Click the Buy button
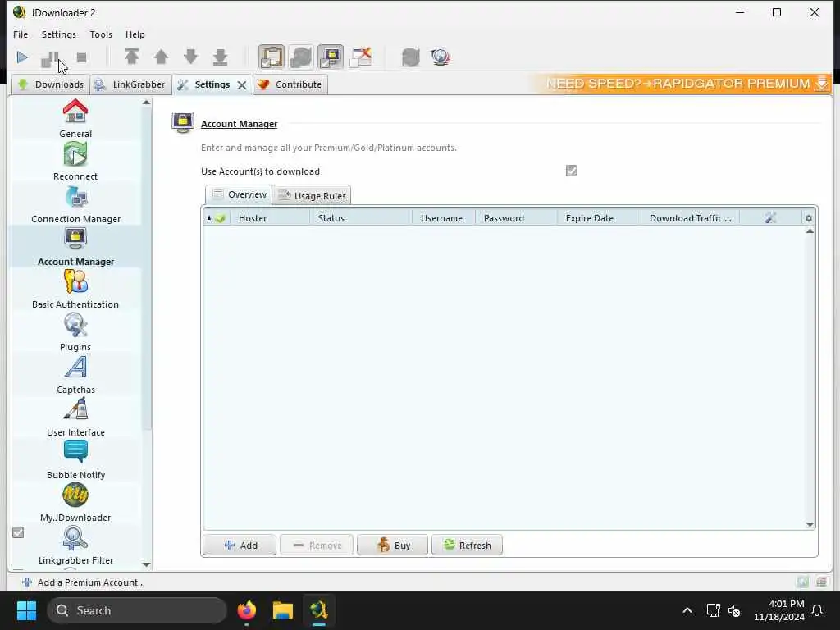 coord(393,546)
